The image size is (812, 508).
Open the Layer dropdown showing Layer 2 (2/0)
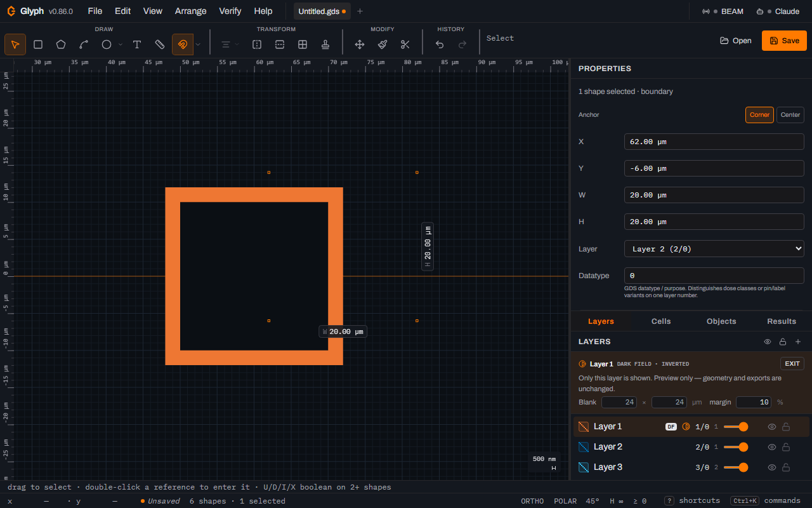(714, 249)
